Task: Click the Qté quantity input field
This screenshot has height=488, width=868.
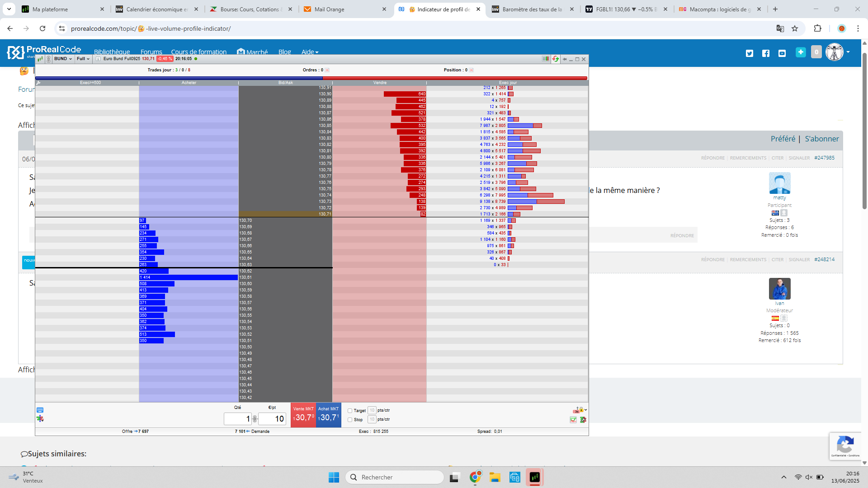Action: click(x=238, y=419)
